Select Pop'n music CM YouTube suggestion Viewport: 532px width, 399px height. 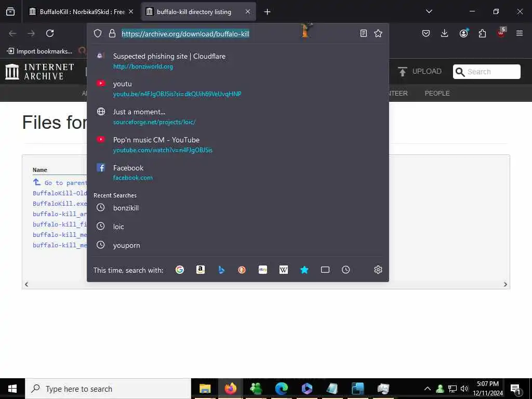pos(237,145)
